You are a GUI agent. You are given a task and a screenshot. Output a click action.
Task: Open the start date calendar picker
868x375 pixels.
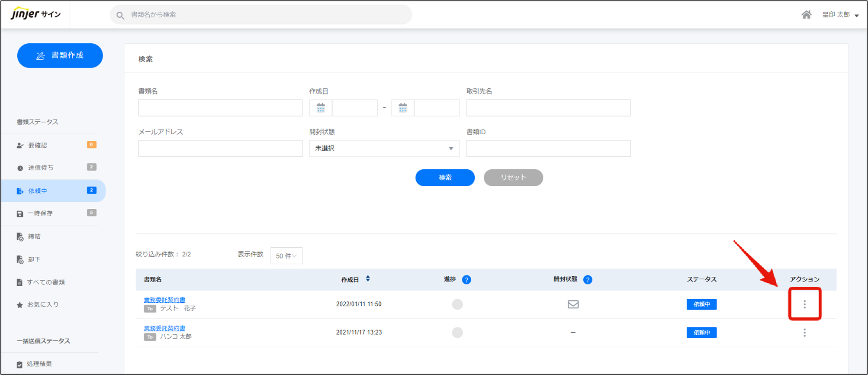(x=321, y=108)
